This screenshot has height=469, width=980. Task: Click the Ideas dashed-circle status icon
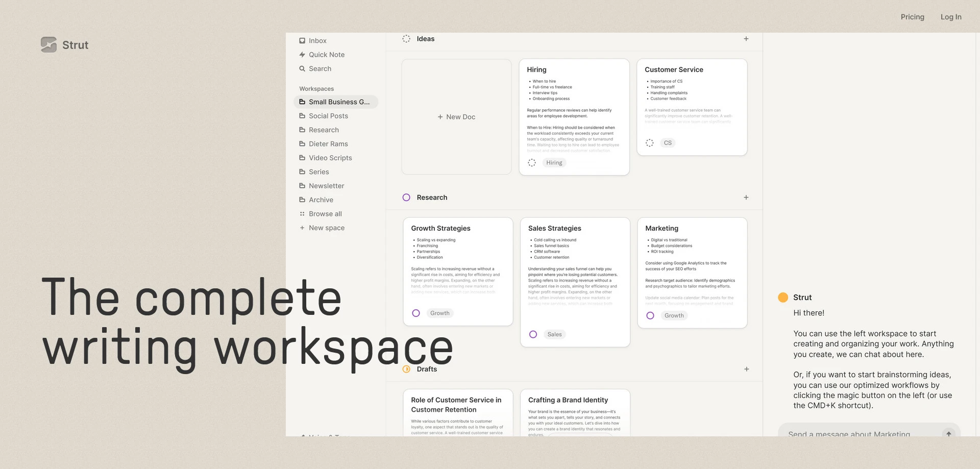point(406,39)
